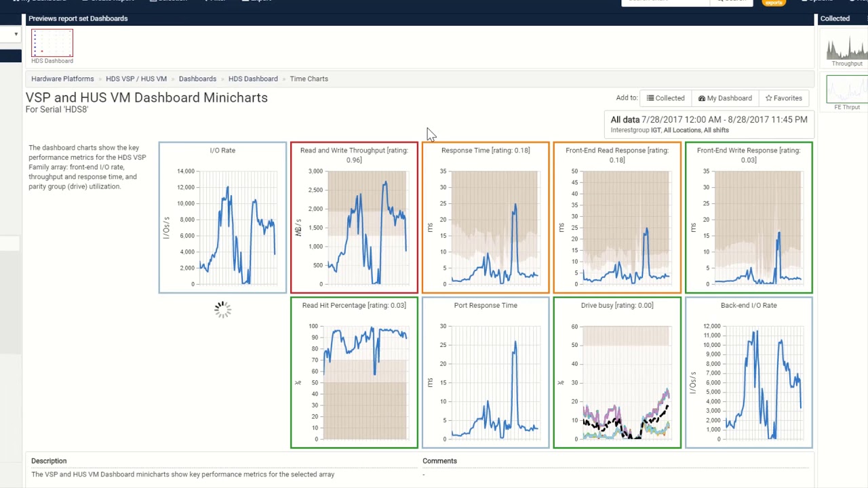
Task: Add report to Favorites
Action: 783,98
